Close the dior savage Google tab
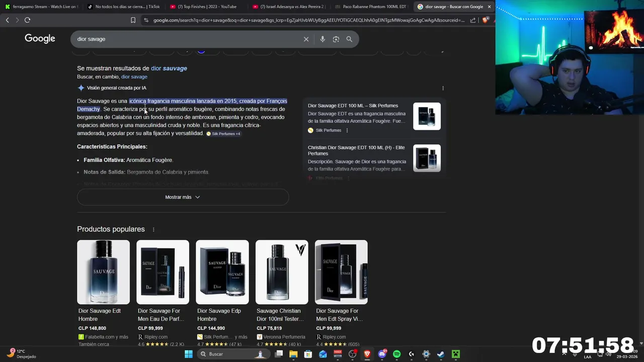Viewport: 644px width, 362px height. [x=489, y=7]
